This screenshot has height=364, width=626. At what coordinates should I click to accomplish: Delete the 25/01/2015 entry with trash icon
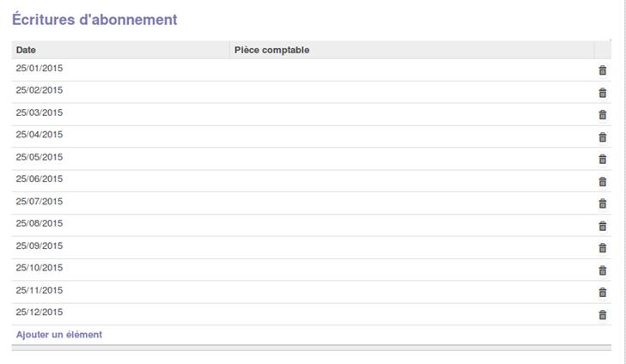[x=603, y=70]
